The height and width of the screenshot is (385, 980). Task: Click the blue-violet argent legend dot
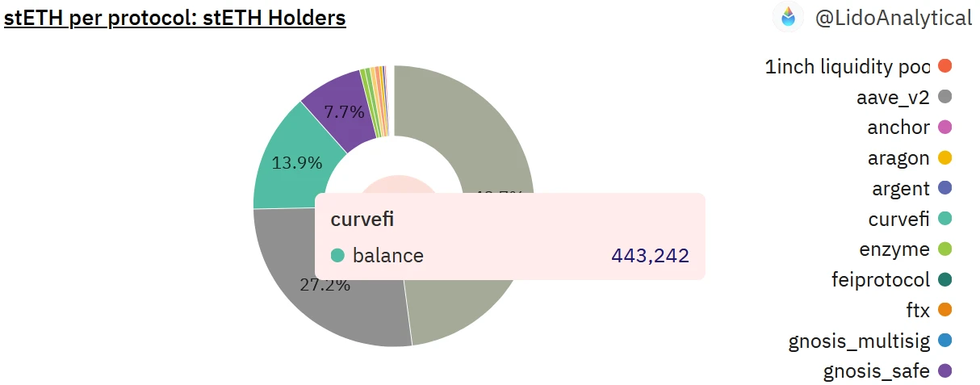[x=945, y=188]
